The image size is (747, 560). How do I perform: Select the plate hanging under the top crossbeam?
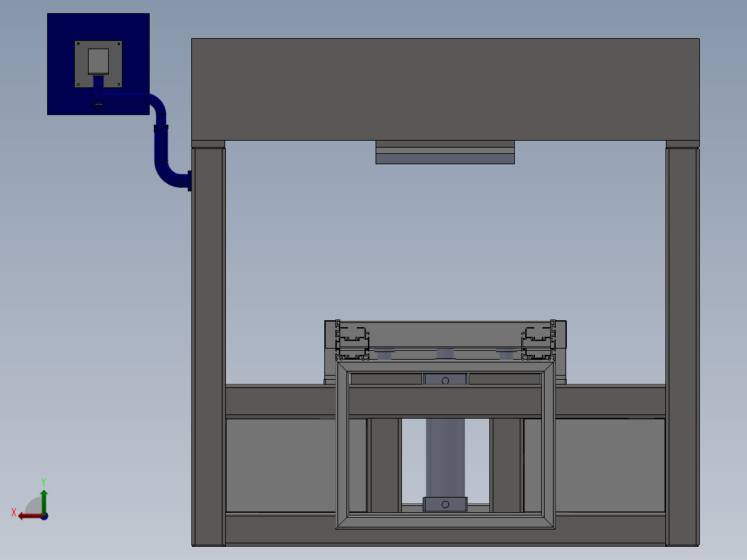click(445, 152)
